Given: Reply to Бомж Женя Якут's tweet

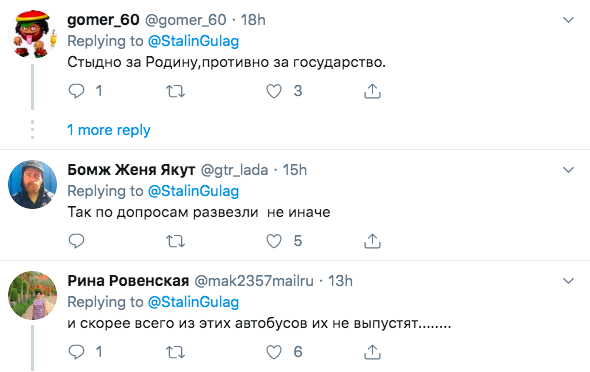Looking at the screenshot, I should (x=76, y=241).
